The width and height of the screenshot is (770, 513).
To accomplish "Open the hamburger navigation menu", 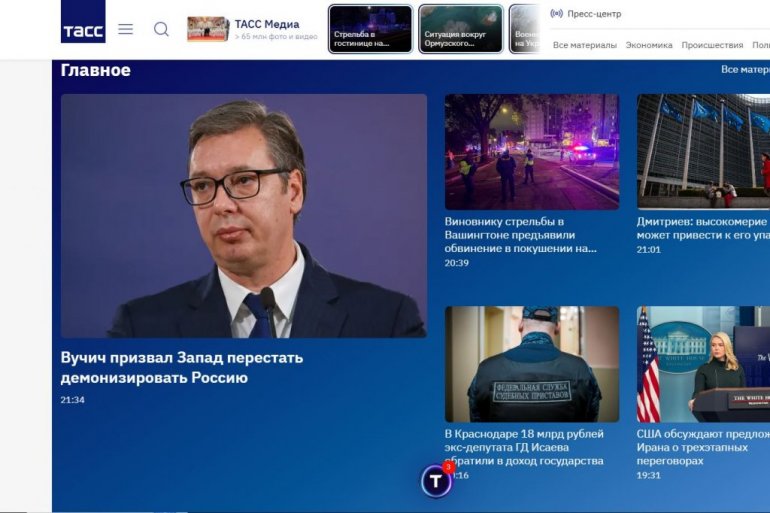I will pos(126,29).
